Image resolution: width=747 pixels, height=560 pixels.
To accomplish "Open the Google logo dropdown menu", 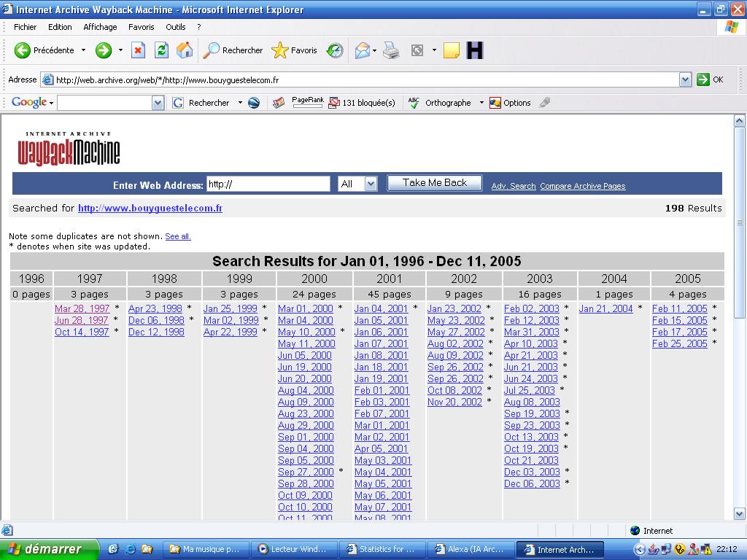I will click(x=32, y=102).
